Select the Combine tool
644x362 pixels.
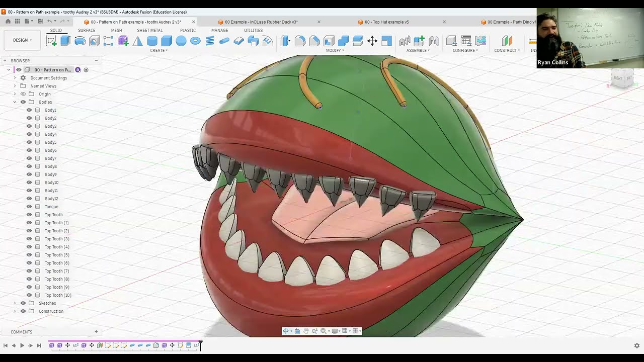tap(344, 41)
